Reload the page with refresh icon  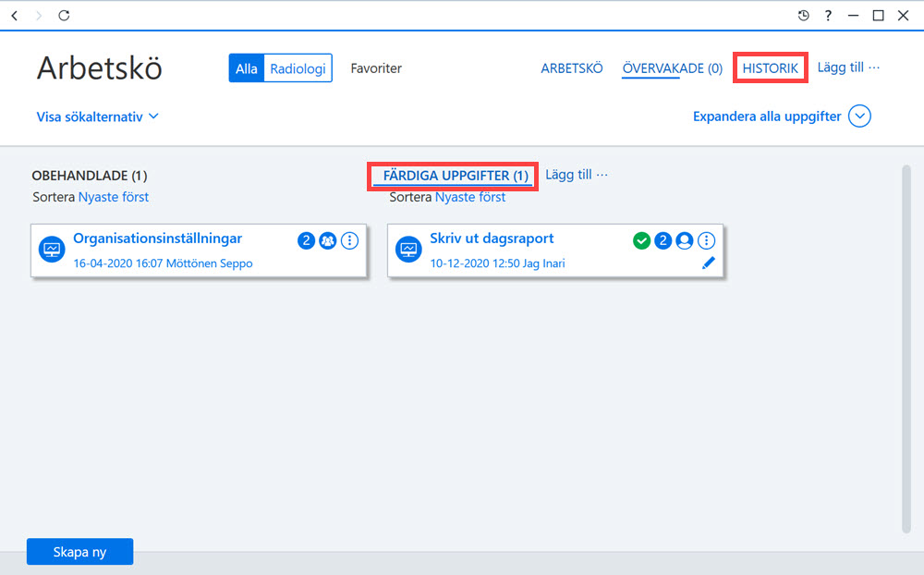click(64, 16)
